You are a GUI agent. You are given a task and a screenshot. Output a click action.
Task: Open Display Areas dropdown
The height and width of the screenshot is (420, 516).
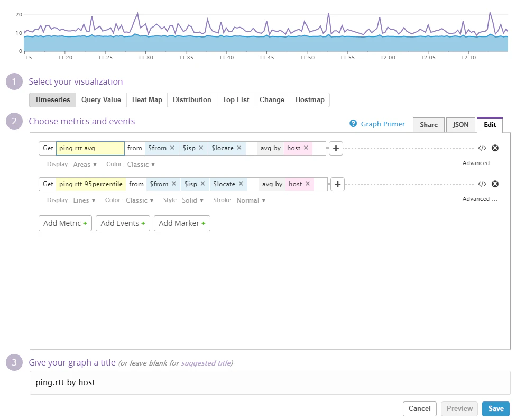[85, 165]
